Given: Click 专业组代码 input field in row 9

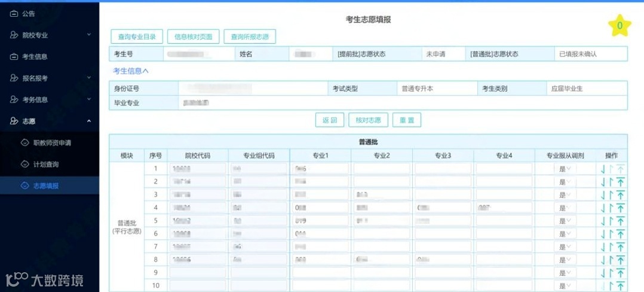Looking at the screenshot, I should (x=259, y=273).
